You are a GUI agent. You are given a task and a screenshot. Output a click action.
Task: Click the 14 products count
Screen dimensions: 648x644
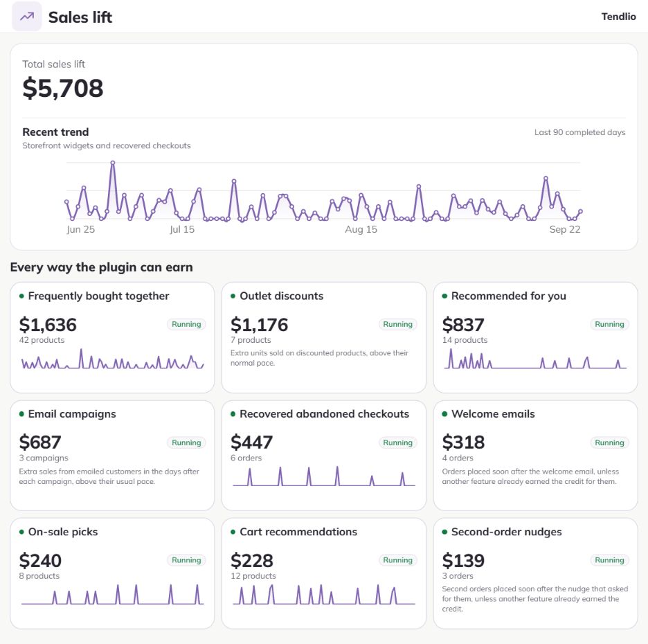coord(465,340)
